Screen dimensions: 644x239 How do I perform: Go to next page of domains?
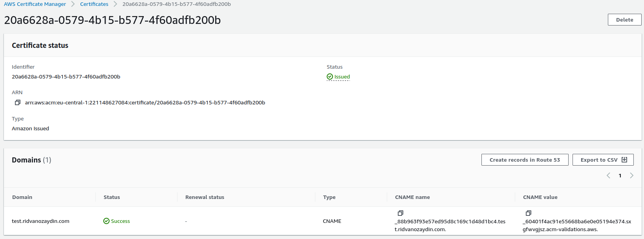pyautogui.click(x=631, y=175)
